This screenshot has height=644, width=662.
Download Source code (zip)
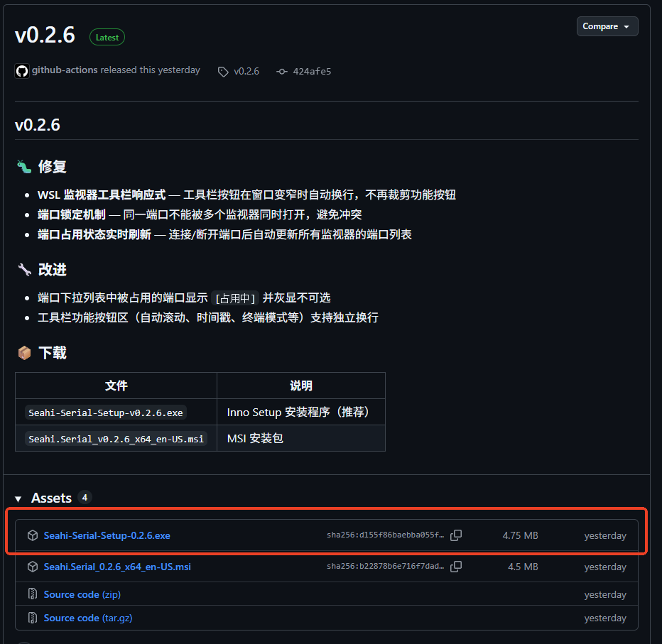coord(82,594)
